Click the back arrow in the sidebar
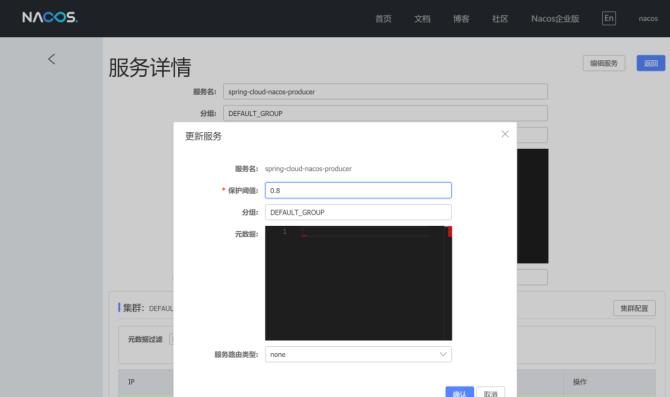The width and height of the screenshot is (670, 397). click(x=51, y=59)
